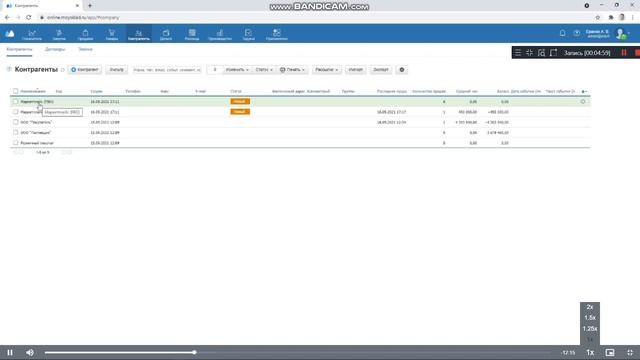Image resolution: width=640 pixels, height=360 pixels.
Task: Go back in the browser
Action: (7, 18)
